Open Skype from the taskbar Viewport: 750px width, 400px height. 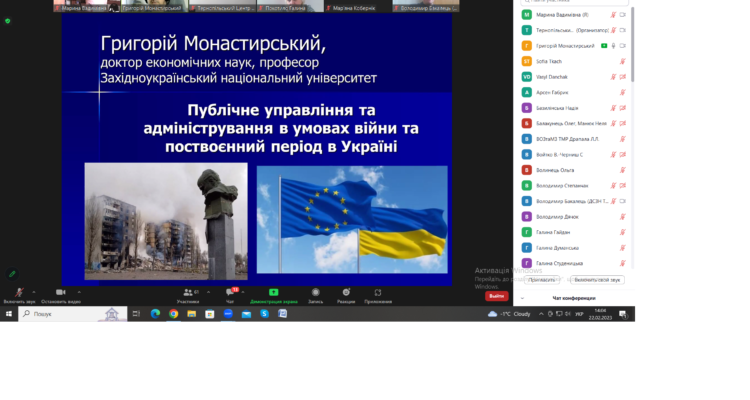(264, 314)
